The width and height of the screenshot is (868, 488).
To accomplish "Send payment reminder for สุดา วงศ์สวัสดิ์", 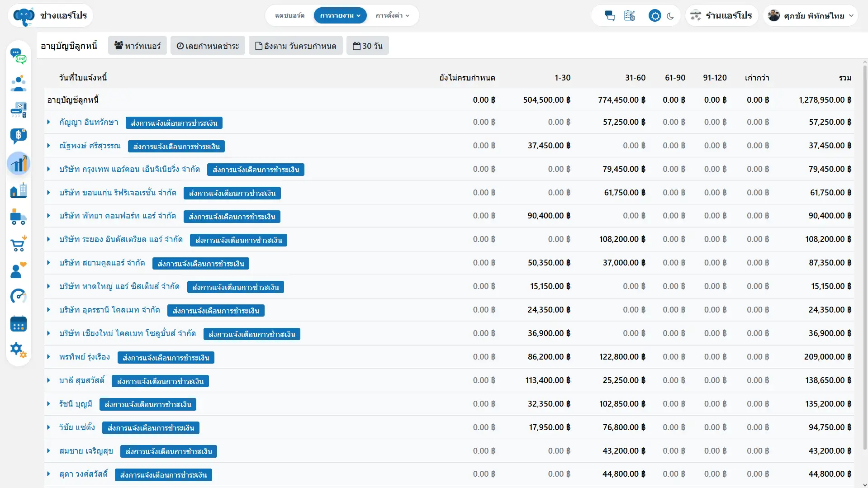I will tap(163, 475).
